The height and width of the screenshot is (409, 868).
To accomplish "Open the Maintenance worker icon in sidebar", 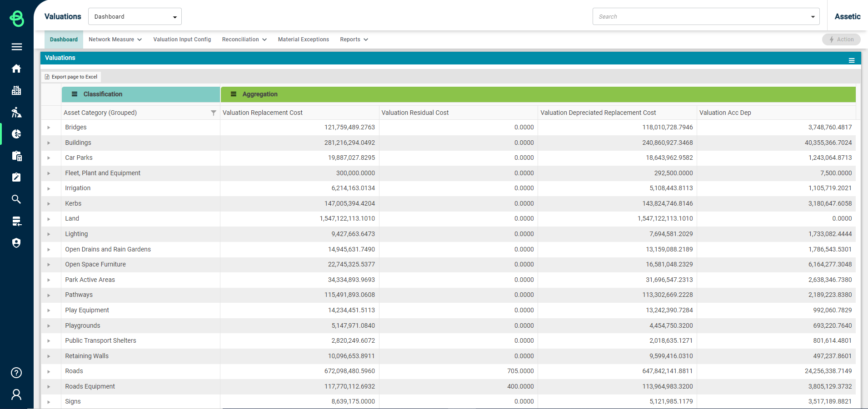I will 16,112.
